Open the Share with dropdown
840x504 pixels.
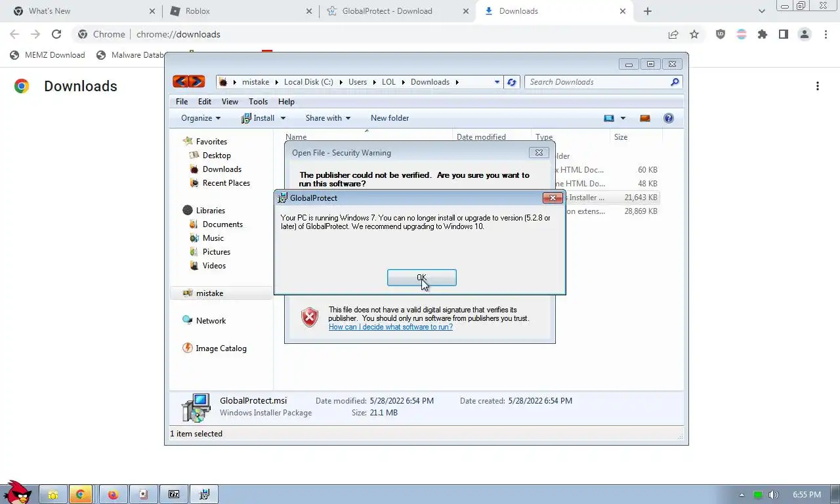click(327, 118)
